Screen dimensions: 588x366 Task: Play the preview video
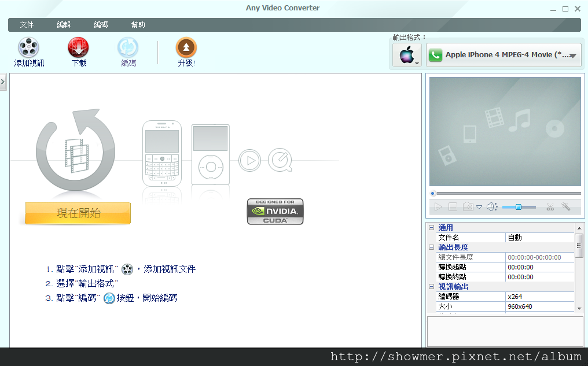tap(438, 207)
